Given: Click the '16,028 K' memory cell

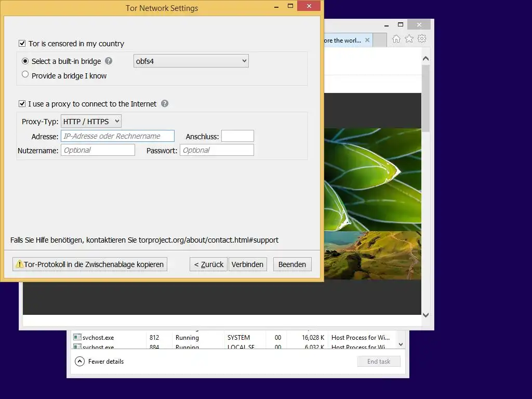Looking at the screenshot, I should tap(313, 338).
